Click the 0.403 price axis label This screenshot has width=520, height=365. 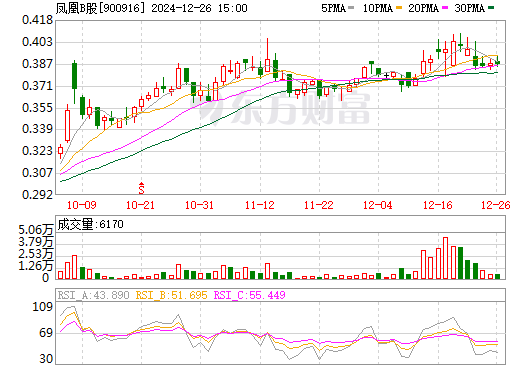pos(38,42)
